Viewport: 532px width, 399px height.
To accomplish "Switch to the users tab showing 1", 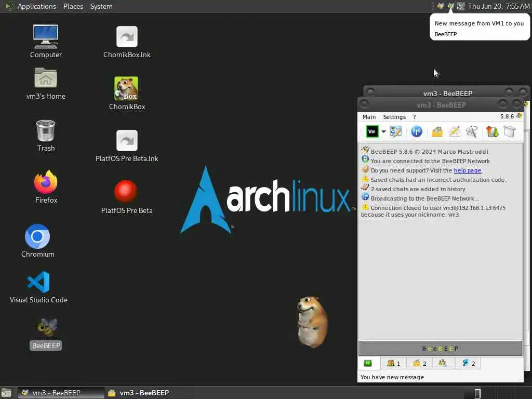I will point(393,363).
